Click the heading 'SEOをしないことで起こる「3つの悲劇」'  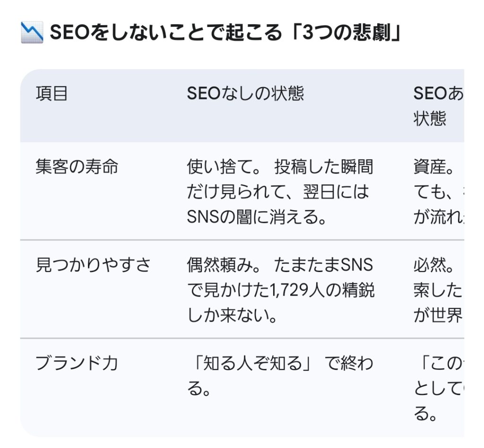point(225,34)
